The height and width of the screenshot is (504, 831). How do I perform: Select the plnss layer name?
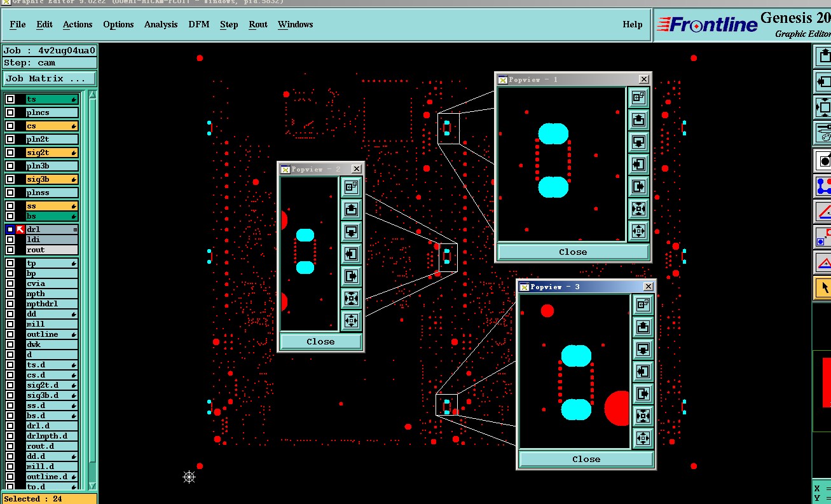coord(52,193)
